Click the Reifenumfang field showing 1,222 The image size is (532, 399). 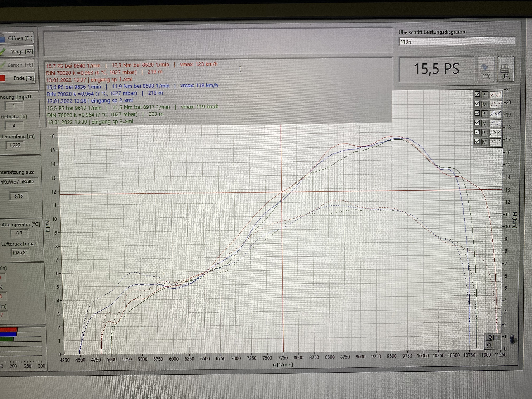click(15, 145)
